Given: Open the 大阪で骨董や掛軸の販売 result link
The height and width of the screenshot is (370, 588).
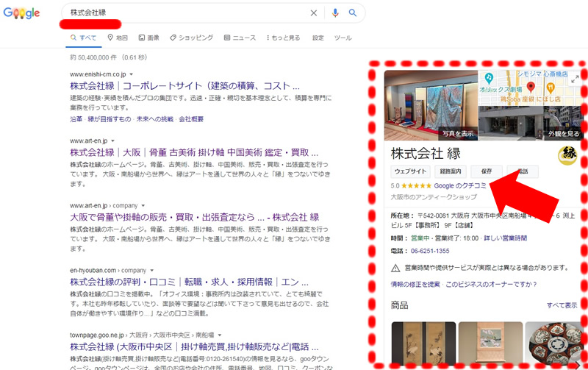Looking at the screenshot, I should point(195,217).
